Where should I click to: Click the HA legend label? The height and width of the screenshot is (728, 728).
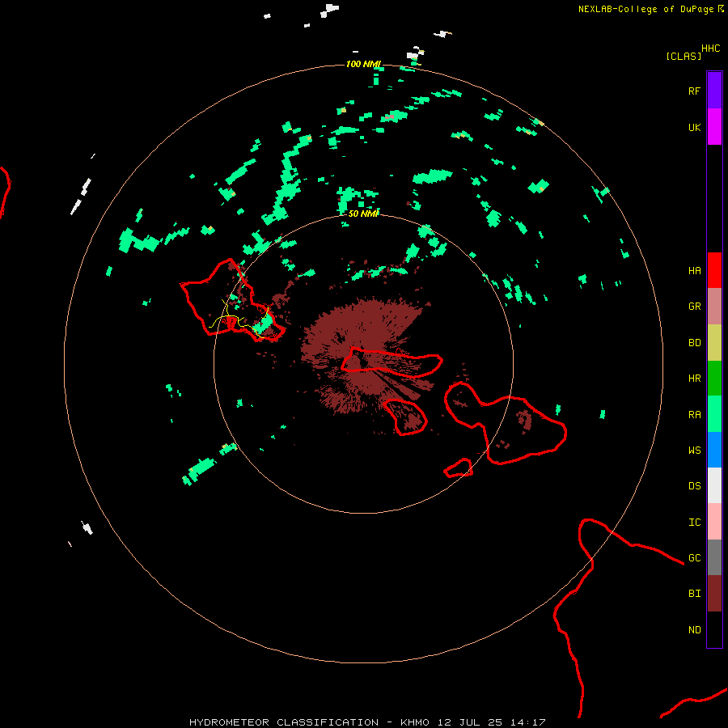pos(694,270)
